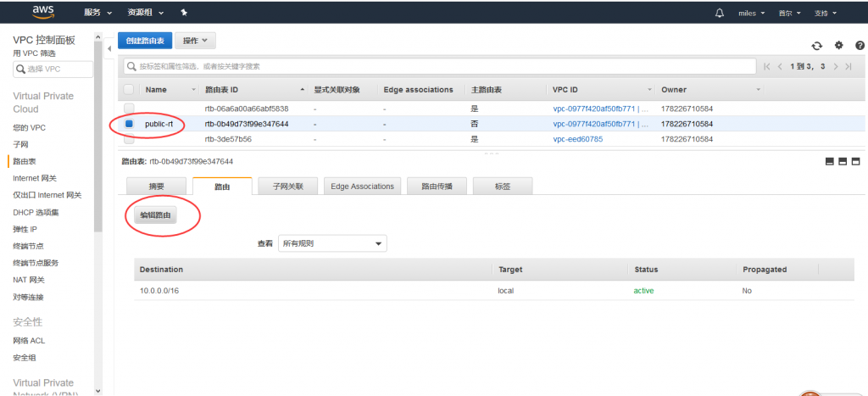Viewport: 868px width, 396px height.
Task: Toggle the select-all checkbox in table header
Action: point(129,89)
